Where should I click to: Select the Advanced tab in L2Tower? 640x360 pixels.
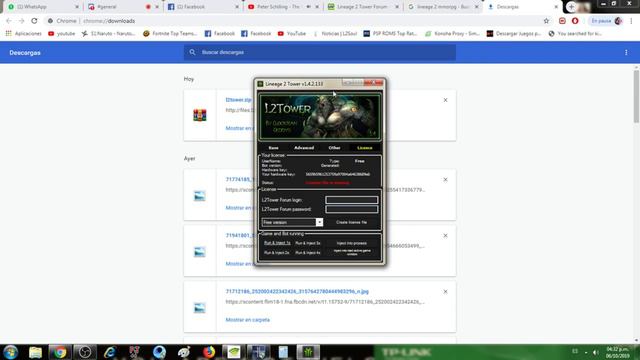point(304,148)
